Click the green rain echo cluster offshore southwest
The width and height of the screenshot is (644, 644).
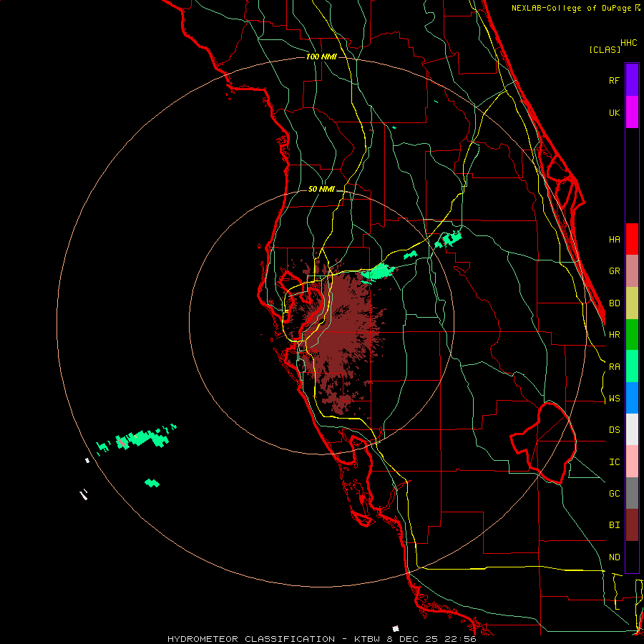137,439
